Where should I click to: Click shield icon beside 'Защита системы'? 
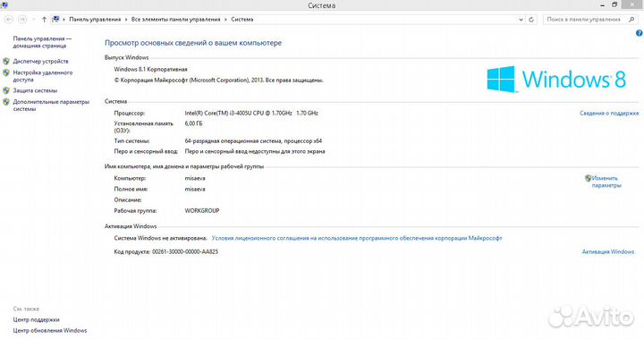tap(5, 90)
